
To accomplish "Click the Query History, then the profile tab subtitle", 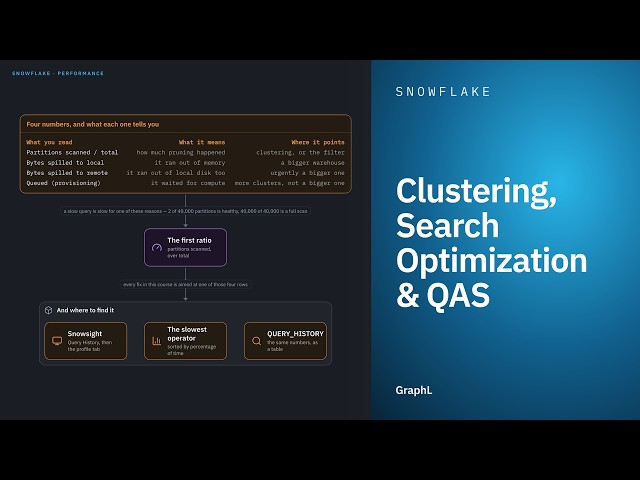I will [x=90, y=346].
